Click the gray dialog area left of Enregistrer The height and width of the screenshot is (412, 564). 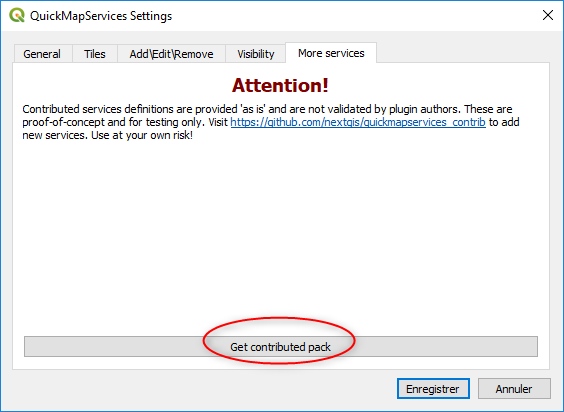(201, 389)
